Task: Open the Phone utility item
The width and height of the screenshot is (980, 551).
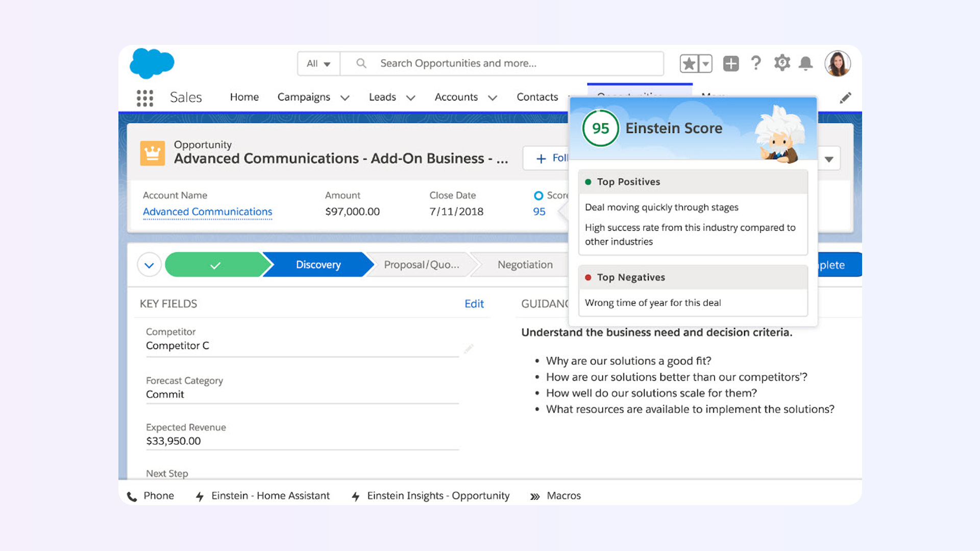Action: point(151,496)
